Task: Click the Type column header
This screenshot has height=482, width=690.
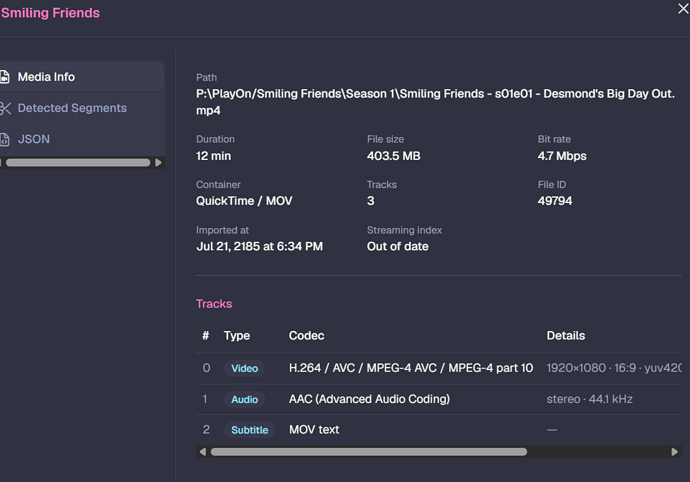Action: coord(237,335)
